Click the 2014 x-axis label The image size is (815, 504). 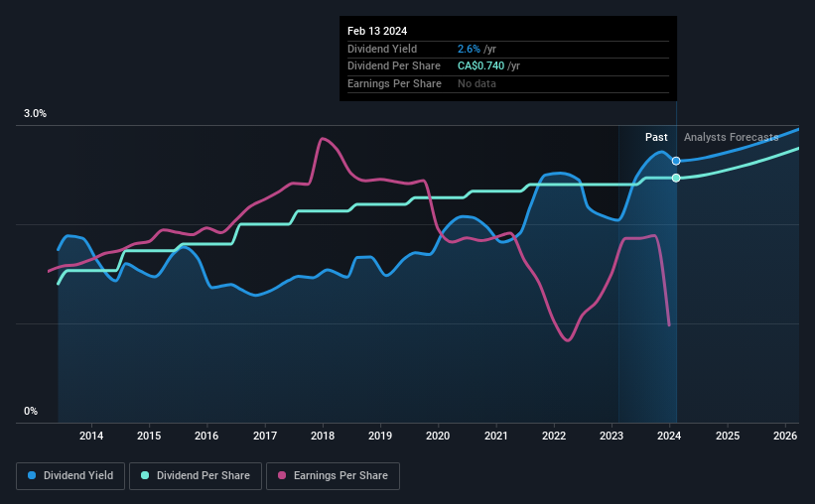(91, 436)
